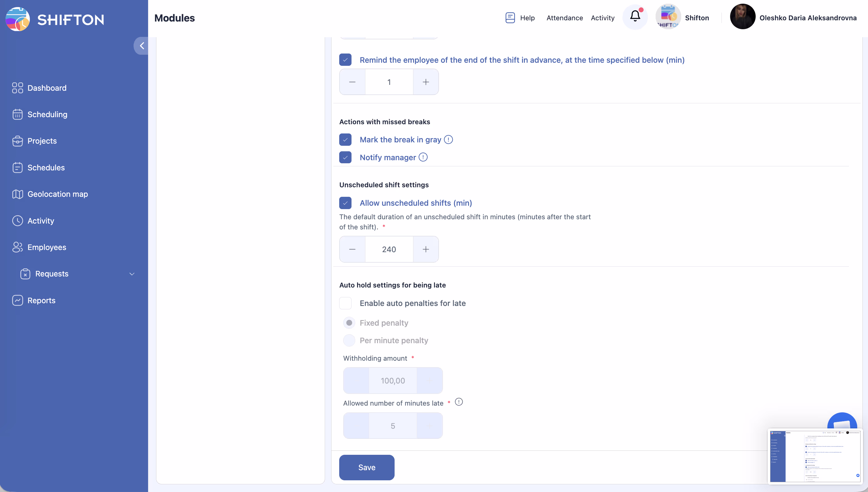868x492 pixels.
Task: Click the Help document icon
Action: (510, 18)
